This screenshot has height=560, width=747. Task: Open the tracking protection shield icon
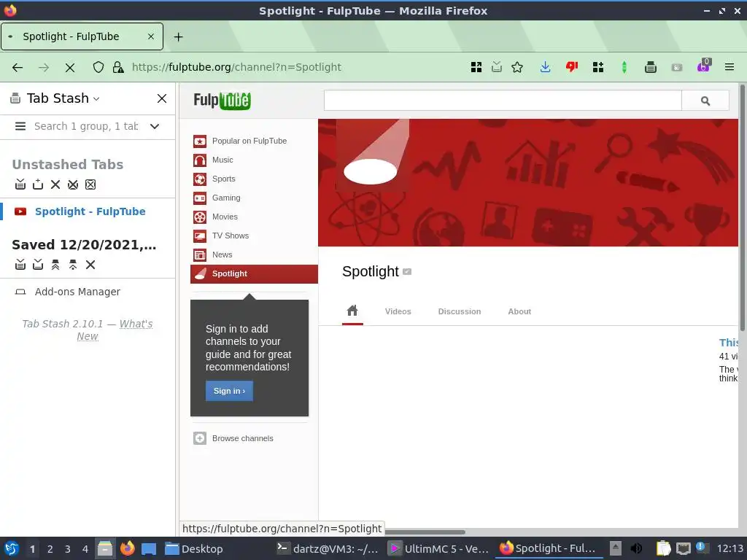point(98,67)
